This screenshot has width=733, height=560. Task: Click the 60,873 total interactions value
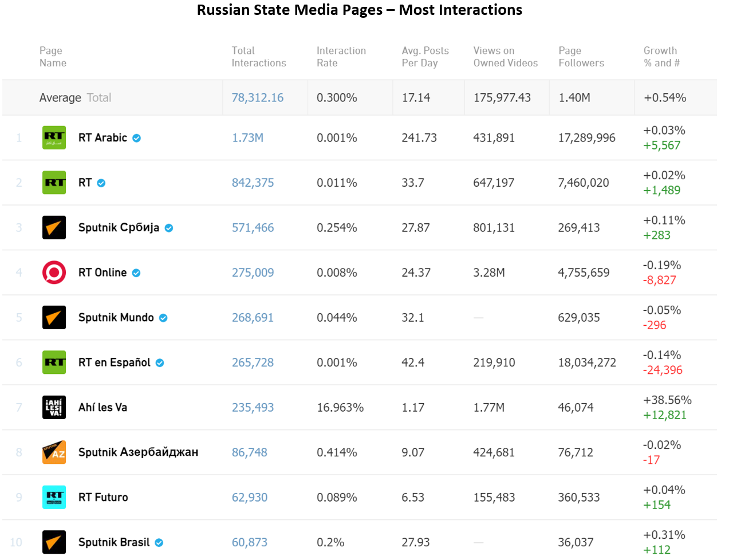(249, 542)
